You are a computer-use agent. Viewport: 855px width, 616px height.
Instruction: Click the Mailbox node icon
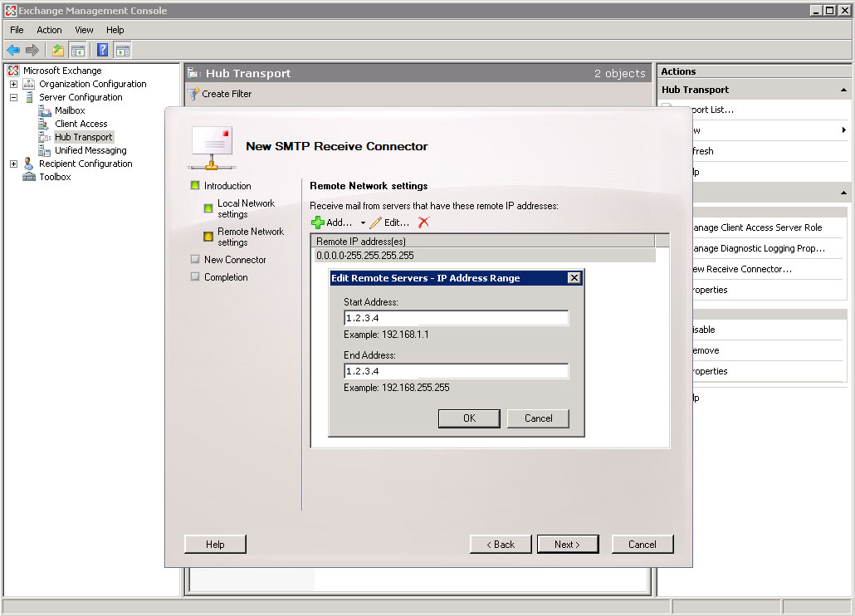point(45,110)
